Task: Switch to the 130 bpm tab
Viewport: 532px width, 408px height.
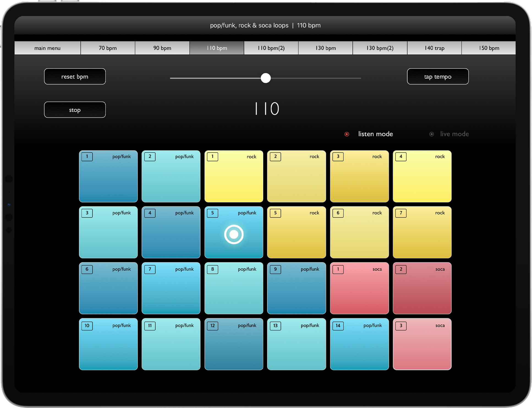Action: click(x=325, y=48)
